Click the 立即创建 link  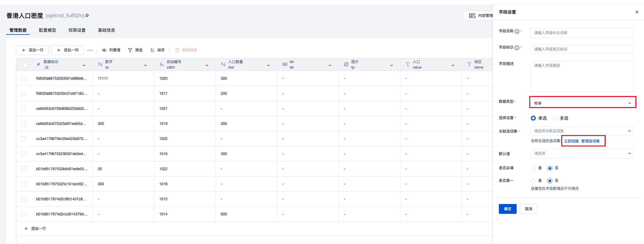coord(571,141)
